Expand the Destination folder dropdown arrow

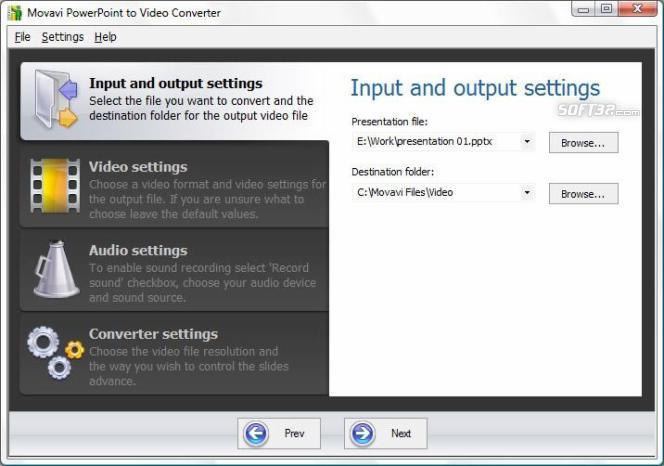coord(527,192)
